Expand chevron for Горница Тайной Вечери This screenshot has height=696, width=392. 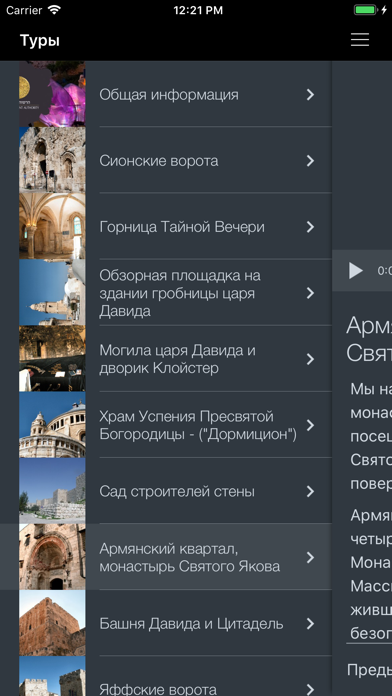point(310,226)
